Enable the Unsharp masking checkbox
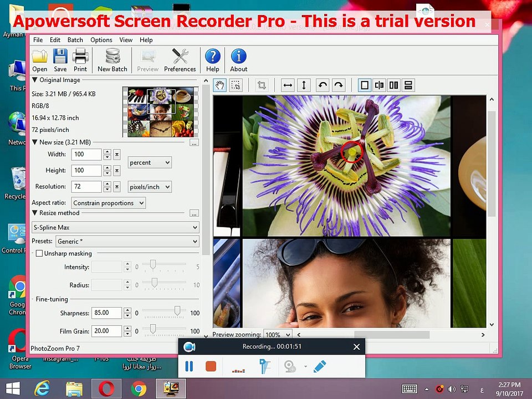Viewport: 532px width, 399px height. point(39,253)
